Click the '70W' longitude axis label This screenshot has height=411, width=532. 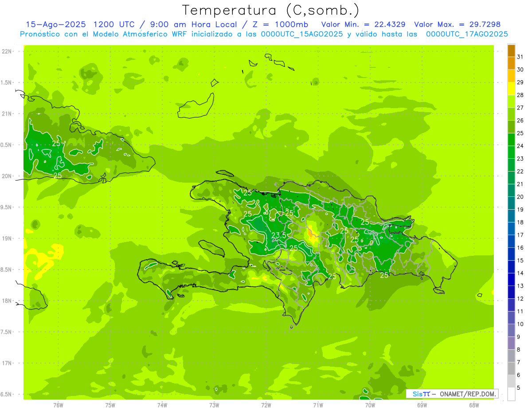click(x=370, y=405)
